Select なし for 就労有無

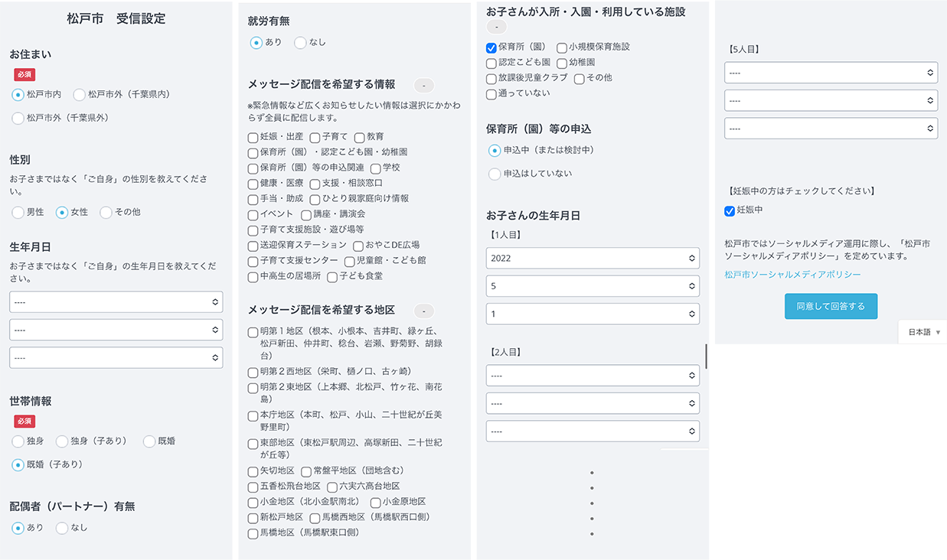tap(299, 43)
